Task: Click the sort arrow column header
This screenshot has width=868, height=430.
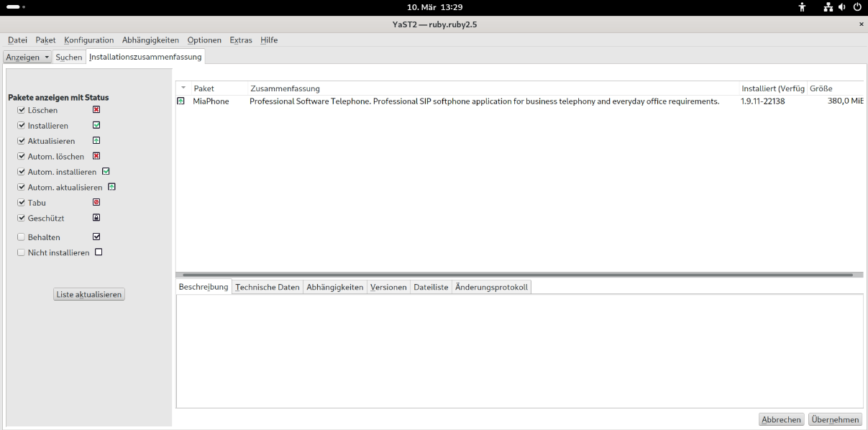Action: pos(183,88)
